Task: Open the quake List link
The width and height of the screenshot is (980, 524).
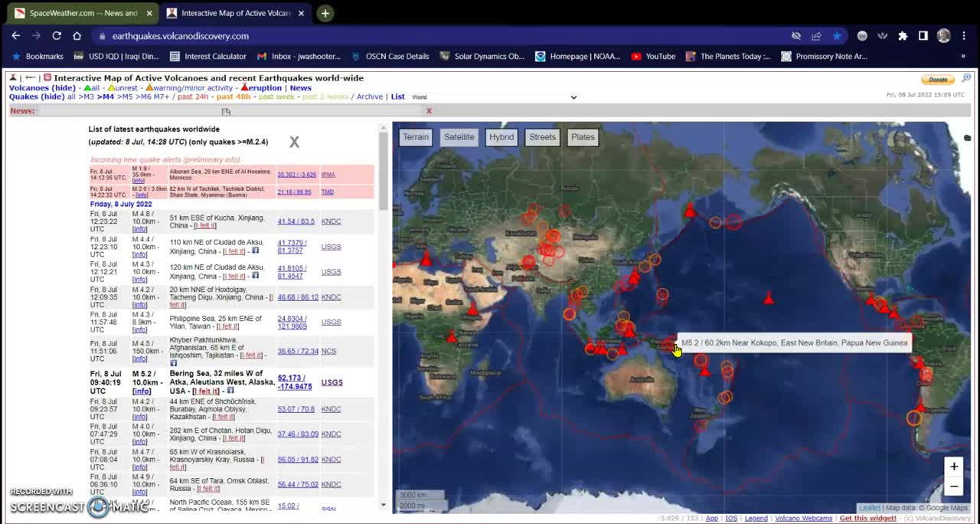Action: (x=397, y=97)
